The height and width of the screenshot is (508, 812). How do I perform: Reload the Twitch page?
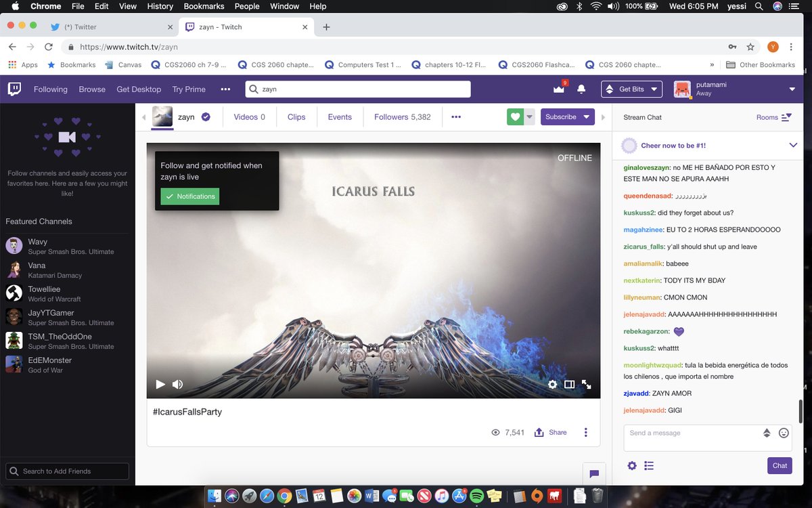(48, 47)
